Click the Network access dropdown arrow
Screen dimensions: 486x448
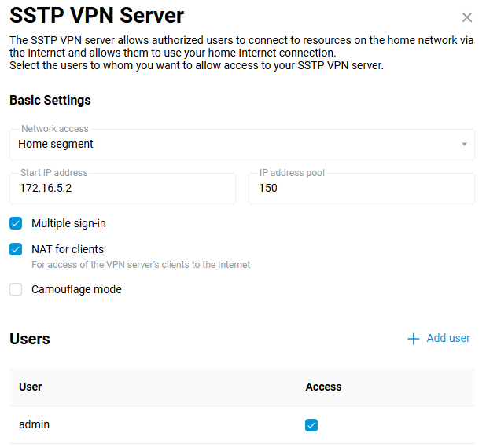[x=464, y=145]
